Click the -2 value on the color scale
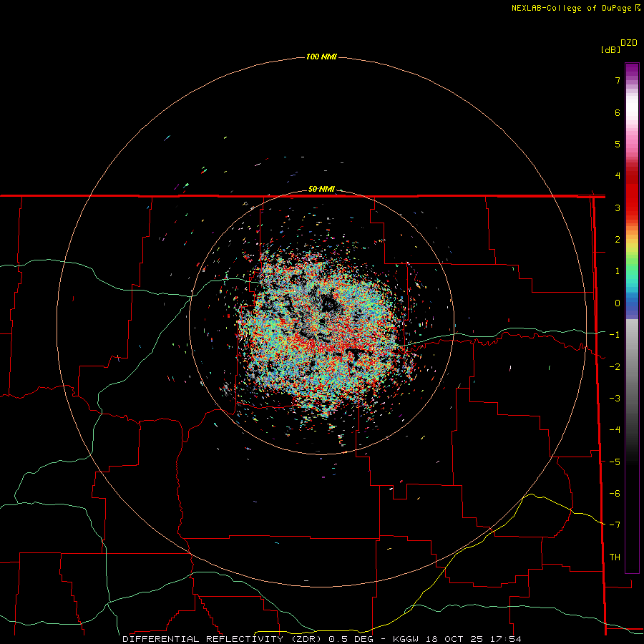The height and width of the screenshot is (644, 644). coord(615,367)
